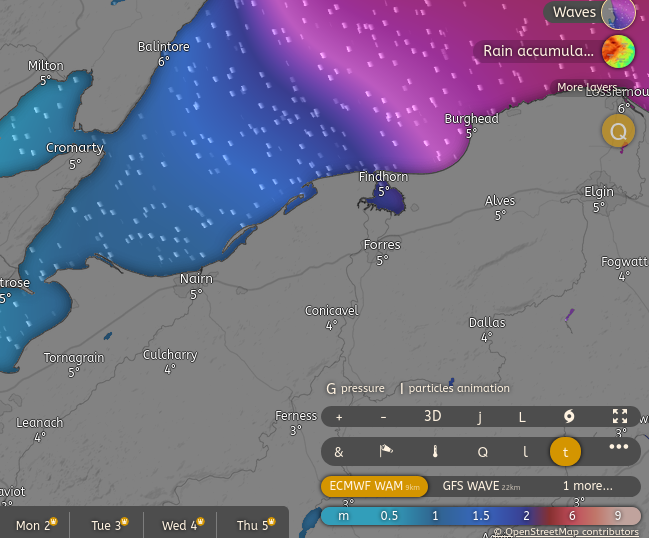This screenshot has width=649, height=538.
Task: Switch map to 3D mode
Action: point(432,417)
